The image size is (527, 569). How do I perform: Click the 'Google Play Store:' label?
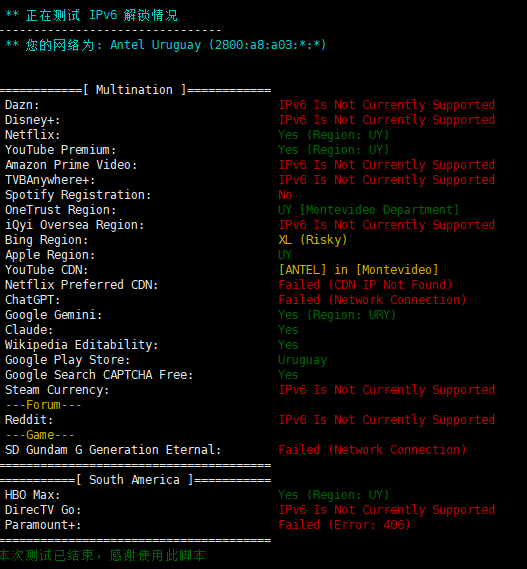point(68,360)
